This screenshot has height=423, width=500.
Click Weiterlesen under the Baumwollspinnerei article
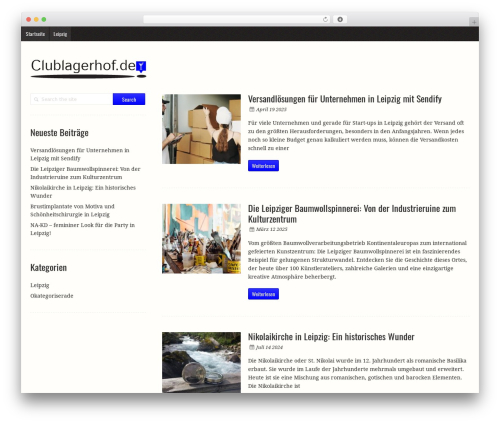[x=263, y=294]
